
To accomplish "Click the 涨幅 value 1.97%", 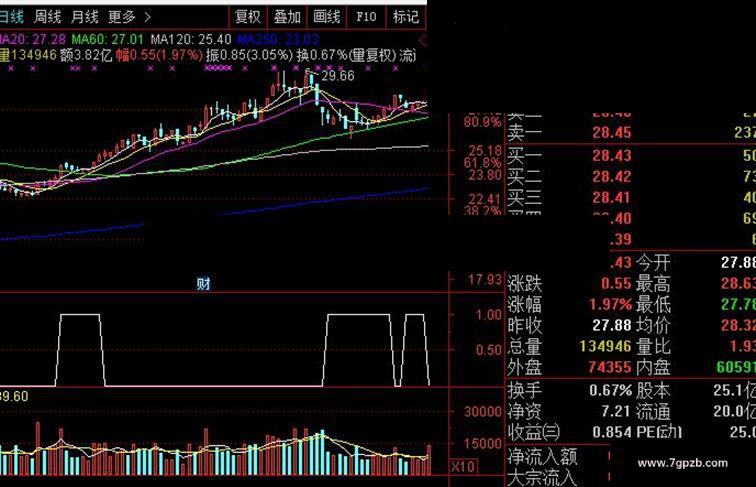I will click(610, 305).
